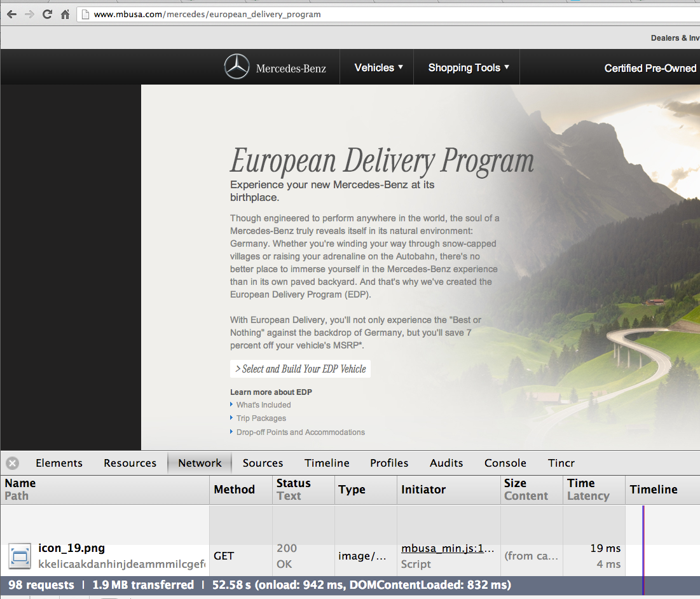700x599 pixels.
Task: Click the browser back arrow
Action: [x=11, y=14]
